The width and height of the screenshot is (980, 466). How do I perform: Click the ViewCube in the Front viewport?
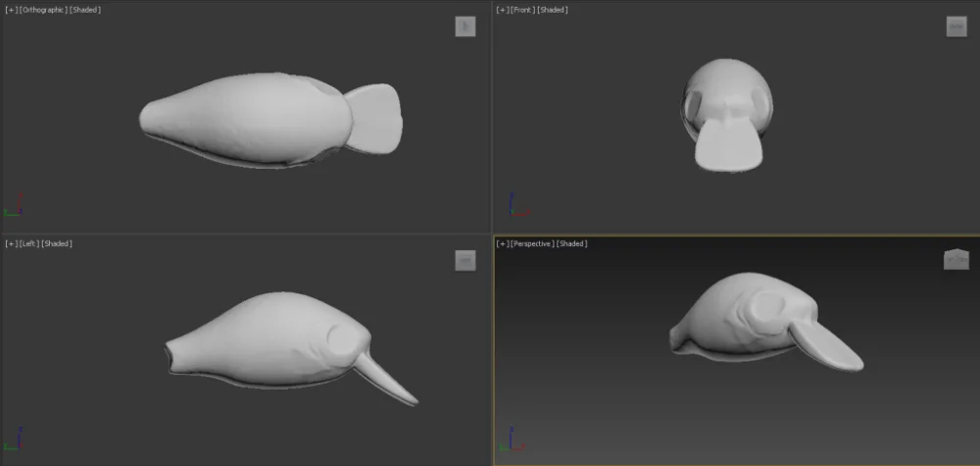tap(956, 26)
